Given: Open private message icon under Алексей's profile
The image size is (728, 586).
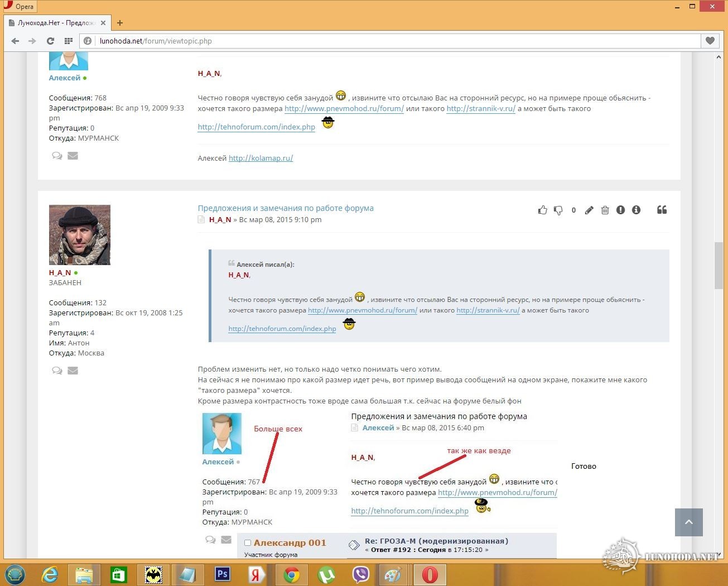Looking at the screenshot, I should [x=57, y=156].
